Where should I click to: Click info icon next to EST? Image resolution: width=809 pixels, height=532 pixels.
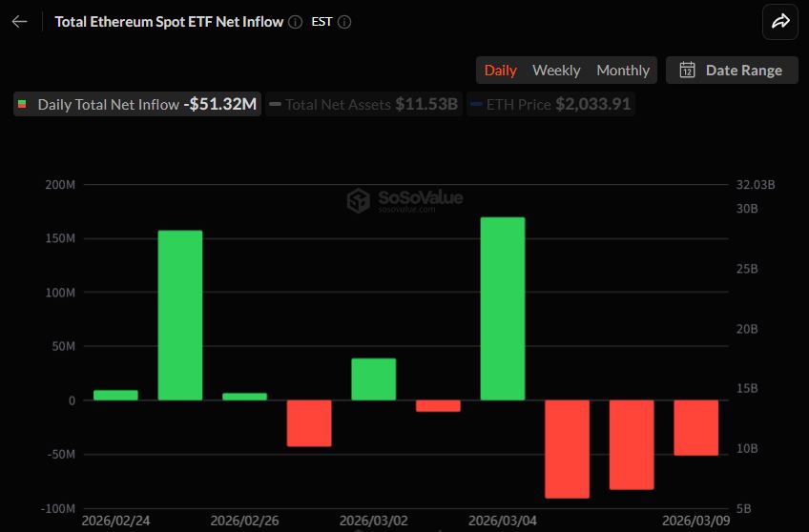click(x=344, y=22)
